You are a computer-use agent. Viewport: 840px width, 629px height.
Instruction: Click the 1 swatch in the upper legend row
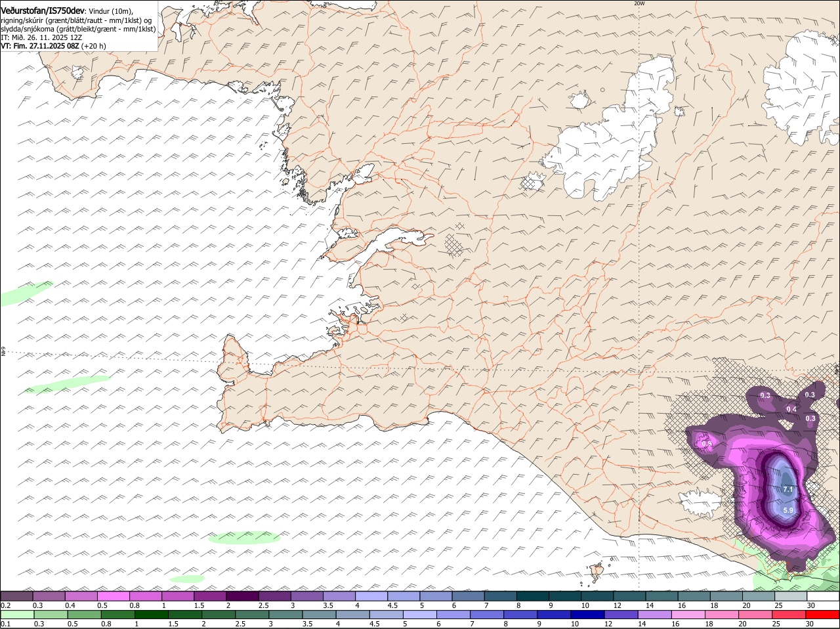click(x=178, y=596)
